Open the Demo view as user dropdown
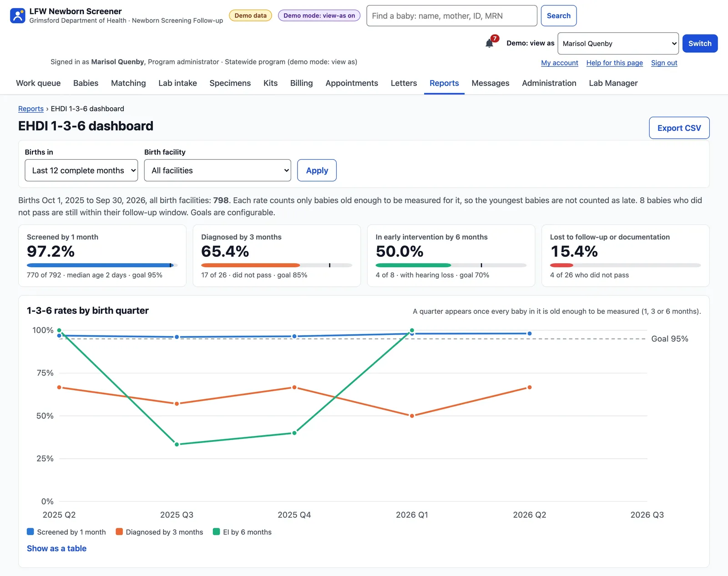 (x=618, y=44)
